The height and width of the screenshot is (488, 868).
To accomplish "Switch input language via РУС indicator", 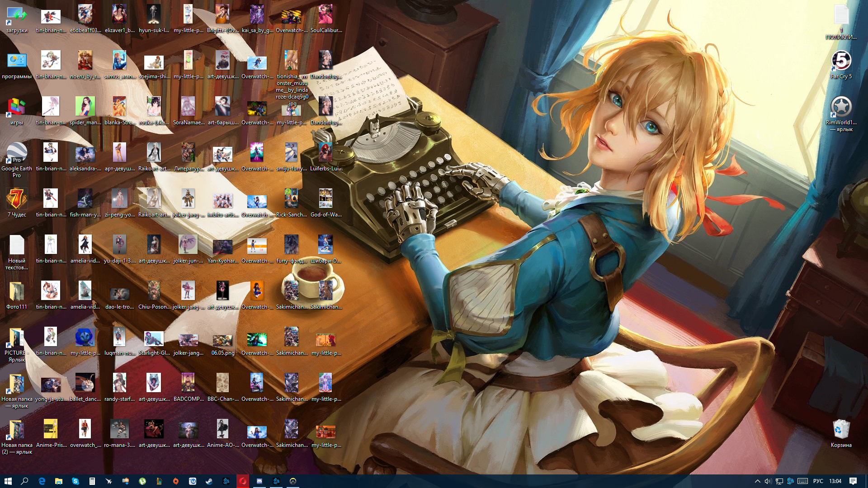I will click(x=818, y=481).
